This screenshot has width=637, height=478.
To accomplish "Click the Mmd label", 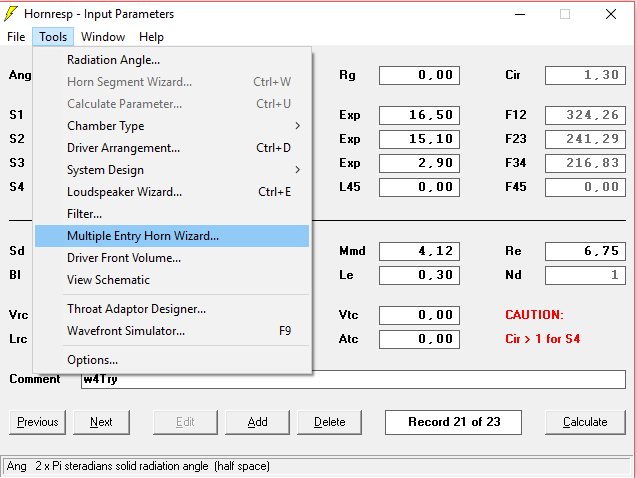I will pyautogui.click(x=352, y=251).
